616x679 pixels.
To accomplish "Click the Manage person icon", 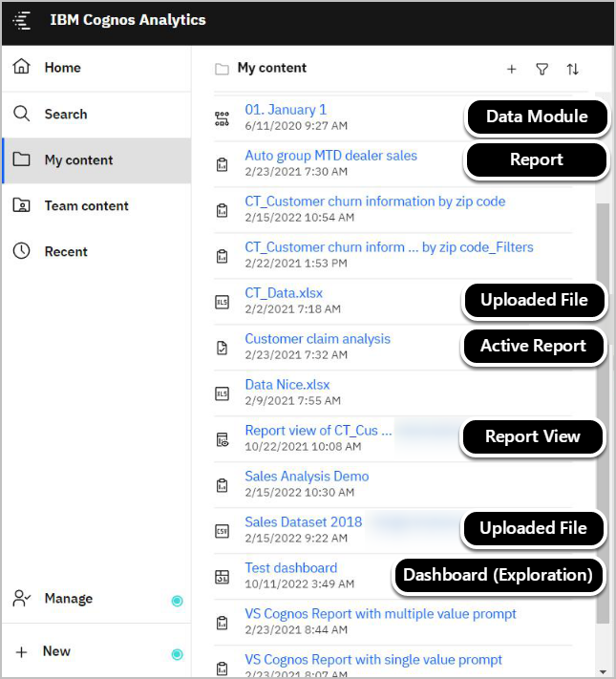I will click(x=21, y=599).
